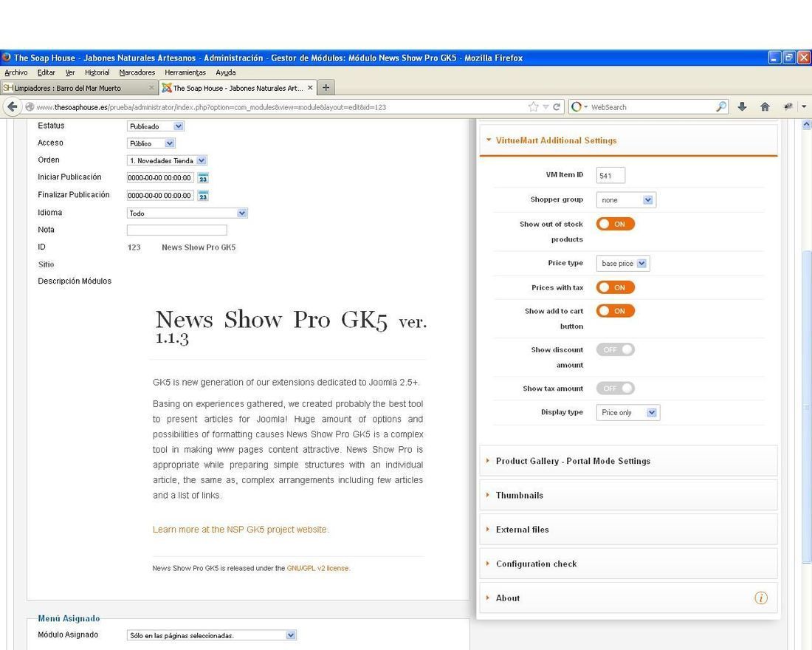Screen dimensions: 812x650
Task: Expand the Configuration check panel
Action: (629, 564)
